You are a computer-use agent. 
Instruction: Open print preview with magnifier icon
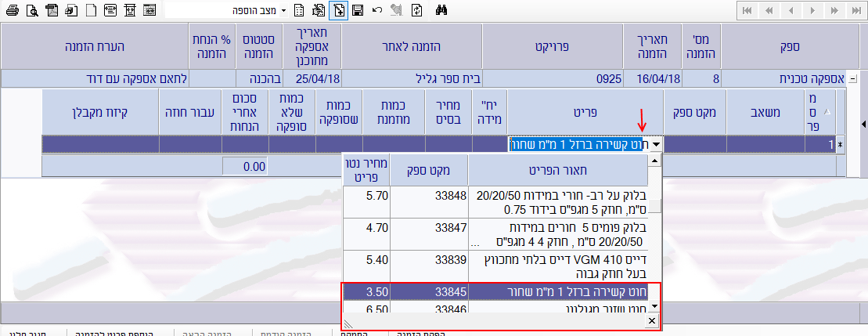coord(31,10)
